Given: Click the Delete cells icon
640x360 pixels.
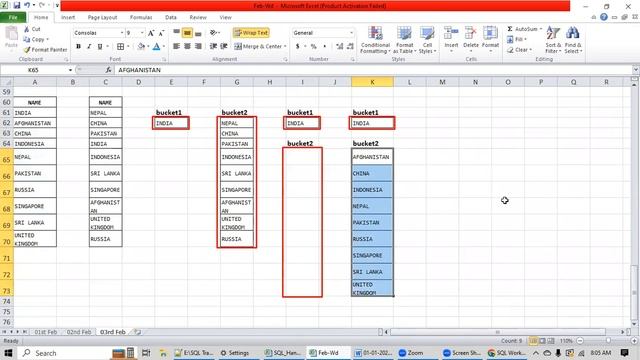Looking at the screenshot, I should 471,34.
